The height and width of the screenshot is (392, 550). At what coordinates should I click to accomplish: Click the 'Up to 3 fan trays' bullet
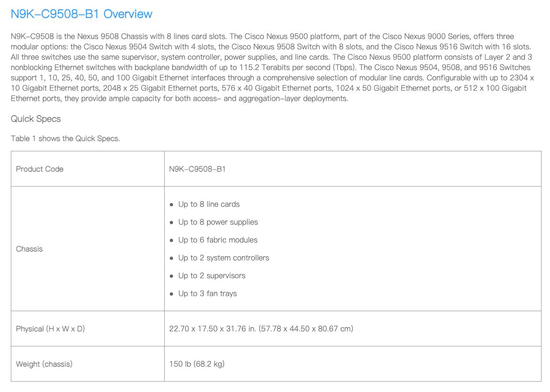pos(207,294)
